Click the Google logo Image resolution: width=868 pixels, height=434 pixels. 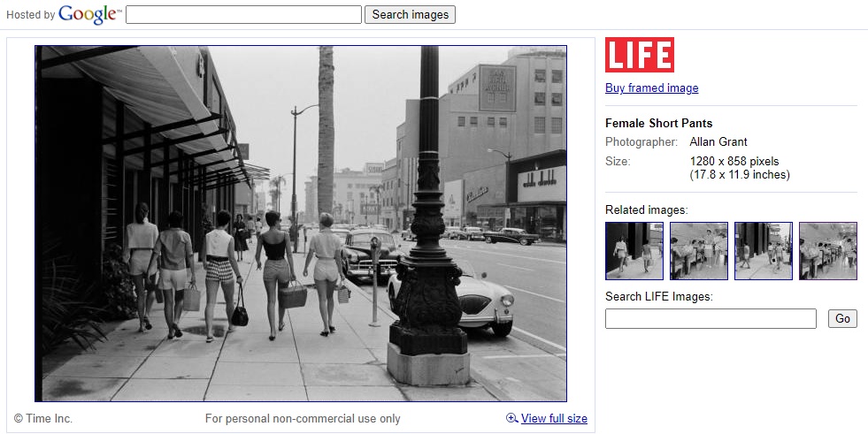[88, 14]
